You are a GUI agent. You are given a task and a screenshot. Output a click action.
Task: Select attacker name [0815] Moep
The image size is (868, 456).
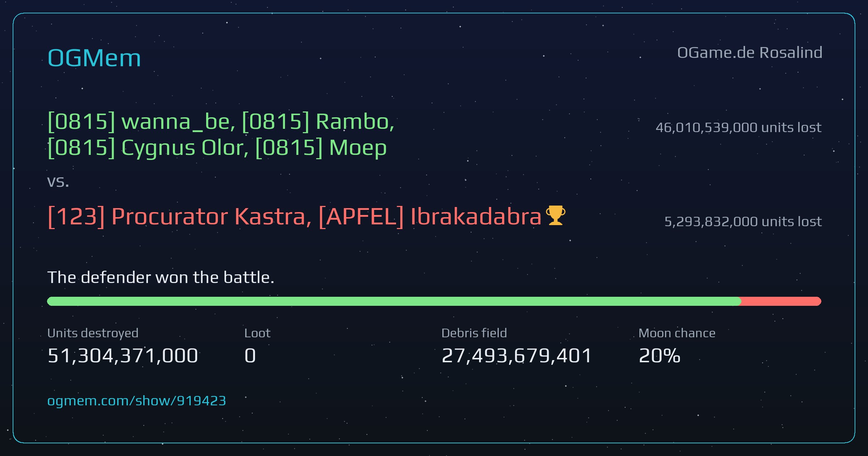click(x=321, y=148)
